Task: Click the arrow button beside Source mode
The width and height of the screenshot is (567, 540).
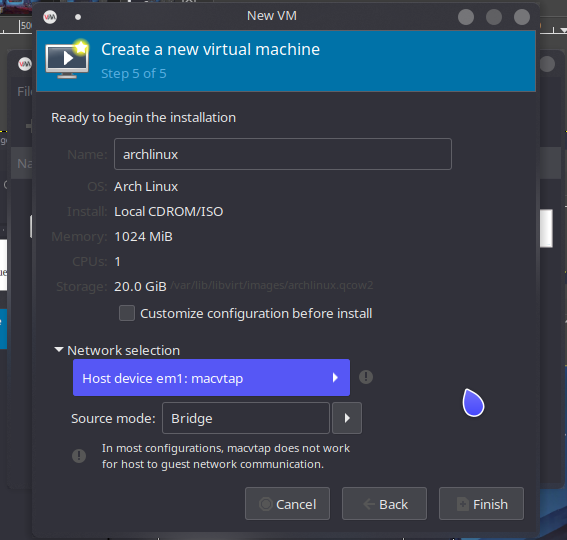Action: [347, 418]
